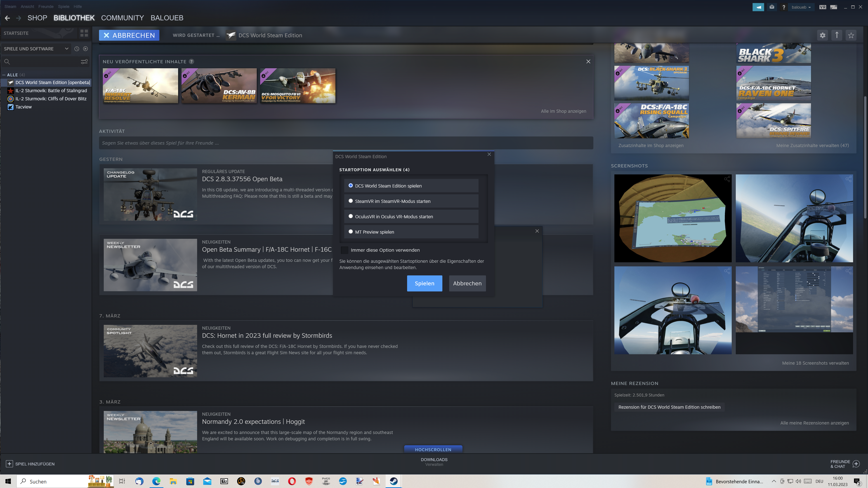868x488 pixels.
Task: Enable Immer diese Option verwenden checkbox
Action: pyautogui.click(x=344, y=250)
